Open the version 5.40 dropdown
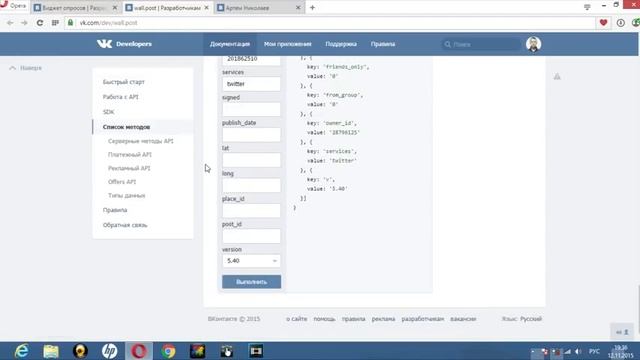640x360 pixels. coord(251,261)
